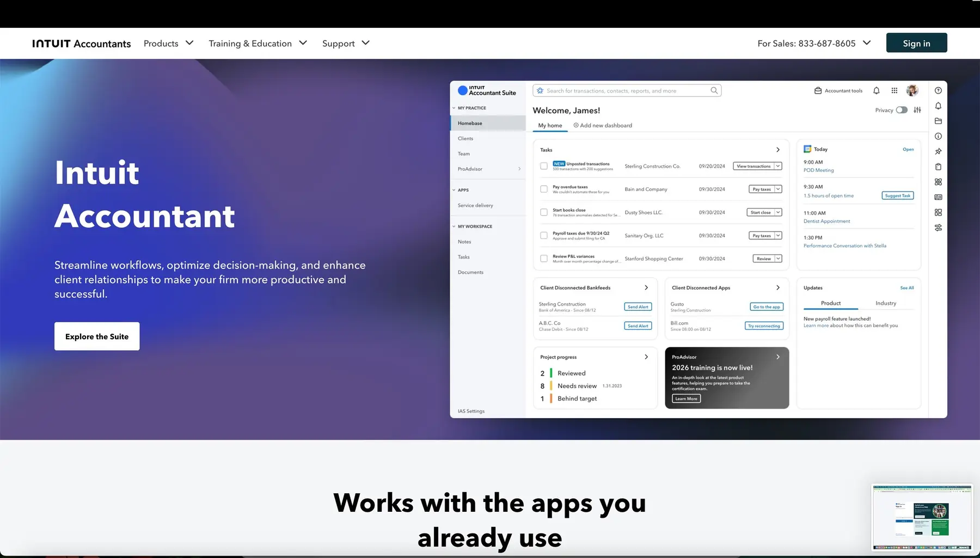Click the INTUIT Accountants site logo
The height and width of the screenshot is (558, 980).
82,44
